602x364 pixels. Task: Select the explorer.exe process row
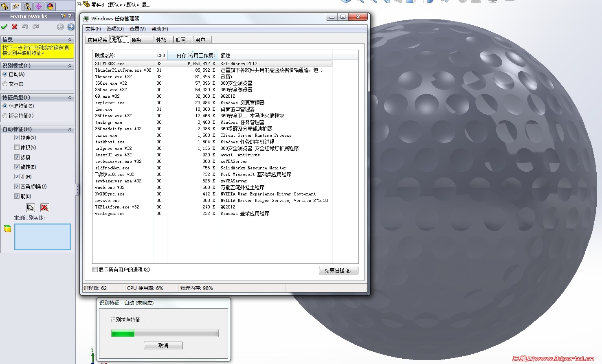[x=213, y=103]
